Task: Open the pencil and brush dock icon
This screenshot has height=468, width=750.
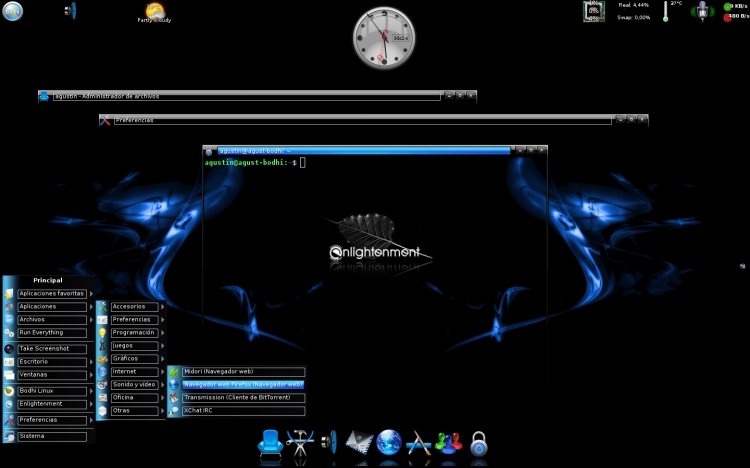Action: [x=418, y=443]
